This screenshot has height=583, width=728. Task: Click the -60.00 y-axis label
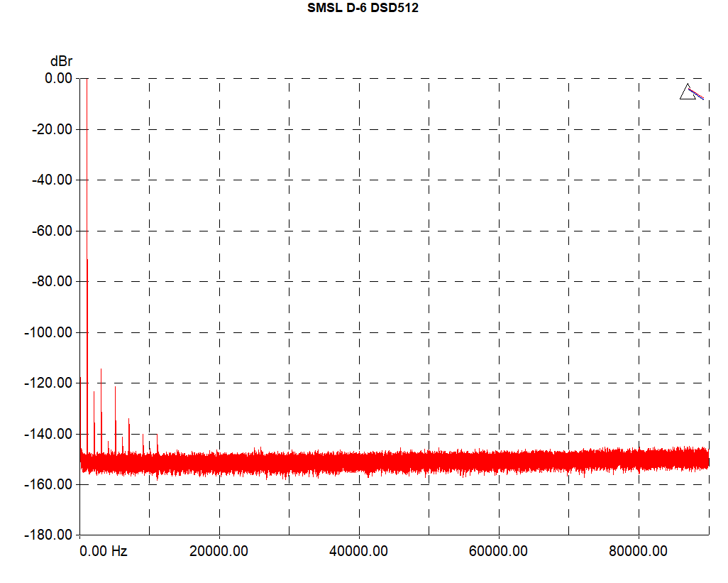click(52, 230)
